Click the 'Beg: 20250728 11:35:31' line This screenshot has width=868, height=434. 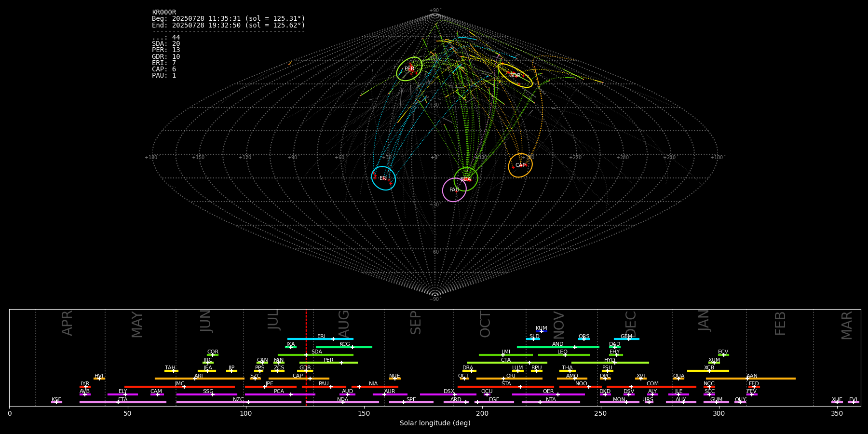229,18
